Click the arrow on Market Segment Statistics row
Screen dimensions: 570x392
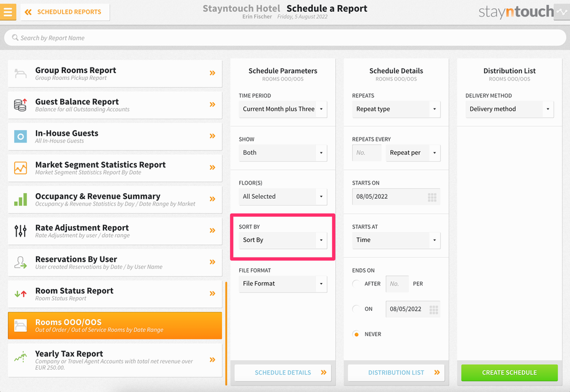click(213, 167)
